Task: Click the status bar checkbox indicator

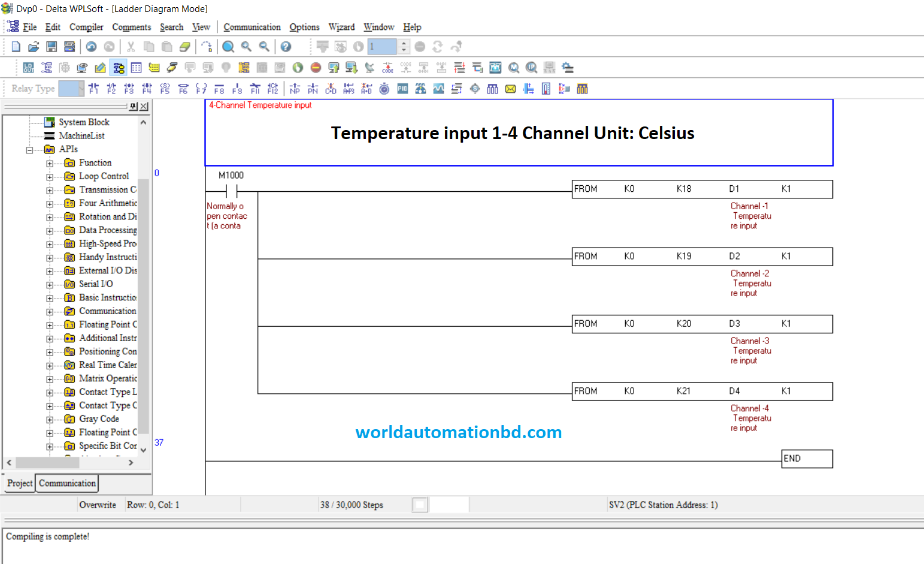Action: tap(420, 505)
